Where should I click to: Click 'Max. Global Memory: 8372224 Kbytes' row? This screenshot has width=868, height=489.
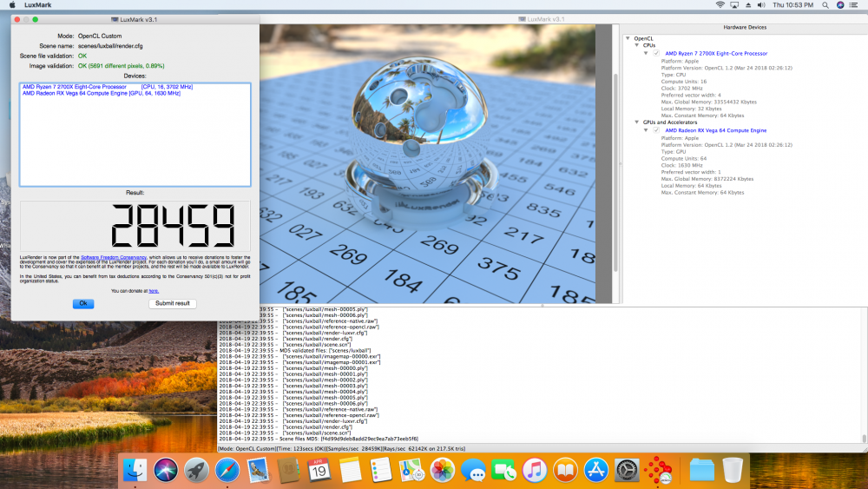707,179
